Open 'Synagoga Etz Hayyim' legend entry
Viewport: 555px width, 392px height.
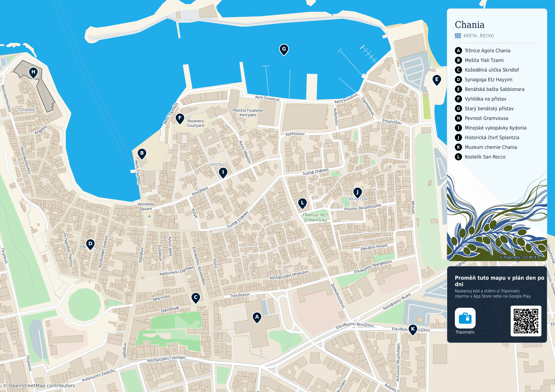point(488,80)
